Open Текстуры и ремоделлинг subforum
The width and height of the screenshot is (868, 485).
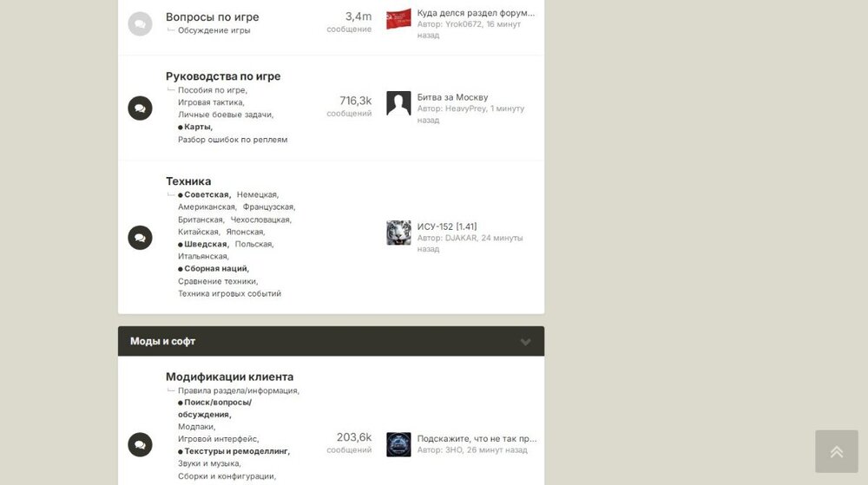236,451
